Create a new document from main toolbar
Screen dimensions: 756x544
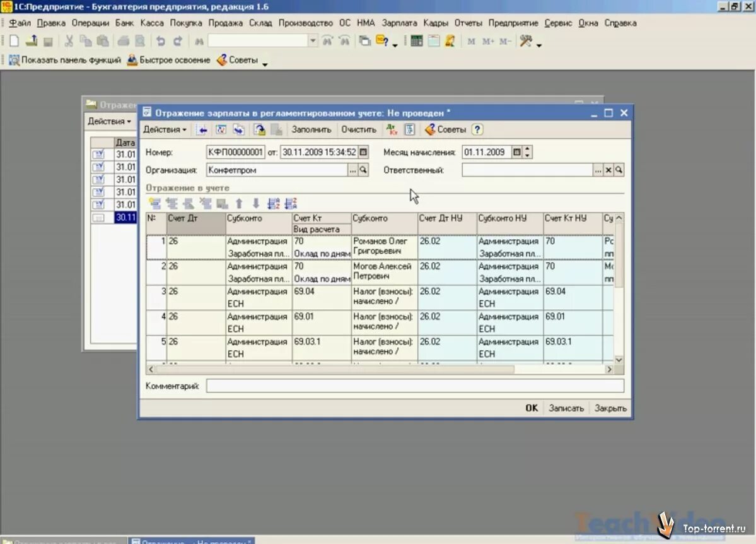coord(14,42)
